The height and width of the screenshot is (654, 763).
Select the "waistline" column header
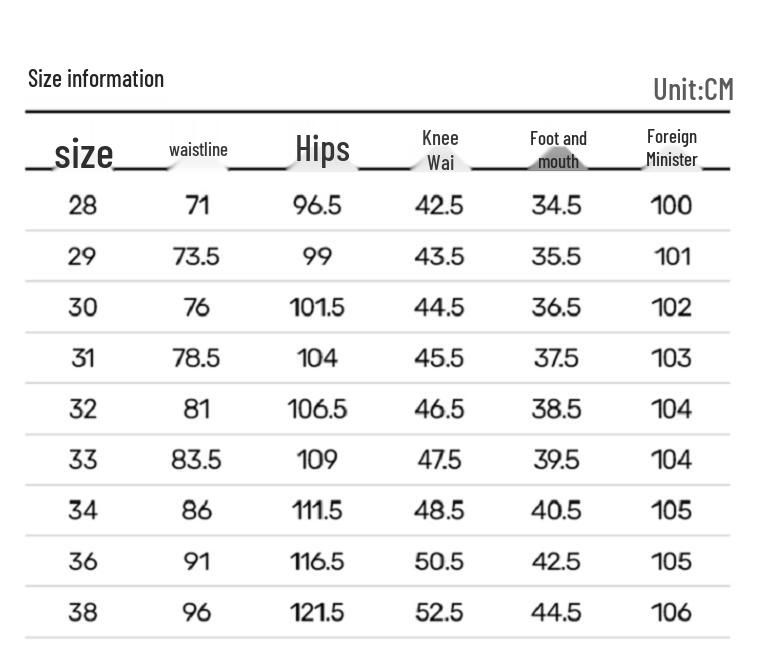pyautogui.click(x=198, y=150)
